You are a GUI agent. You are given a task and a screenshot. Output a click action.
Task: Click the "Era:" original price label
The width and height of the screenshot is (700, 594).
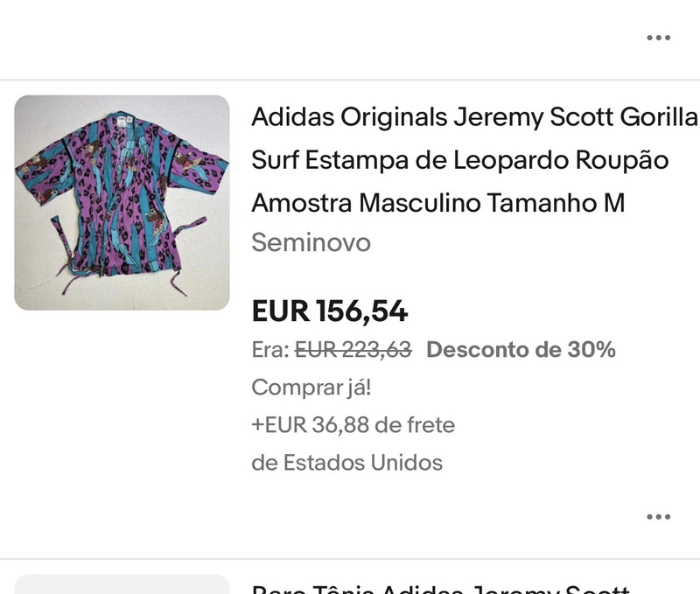coord(269,350)
